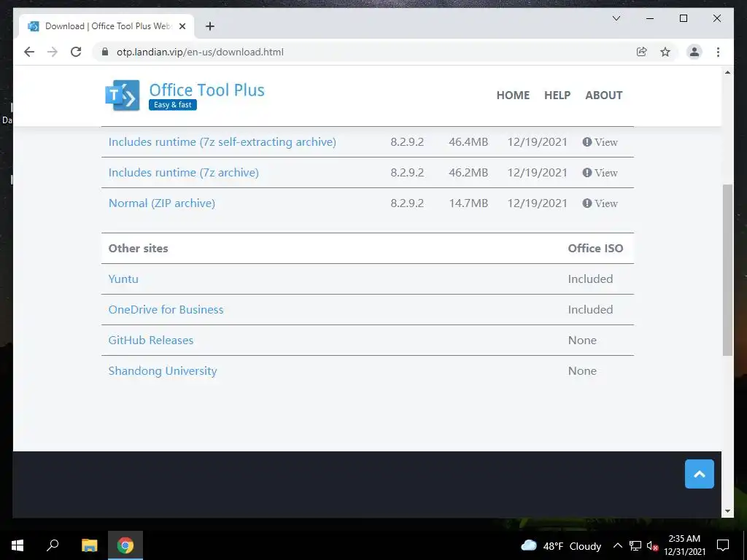Click the 46.4MB size cell

point(468,142)
